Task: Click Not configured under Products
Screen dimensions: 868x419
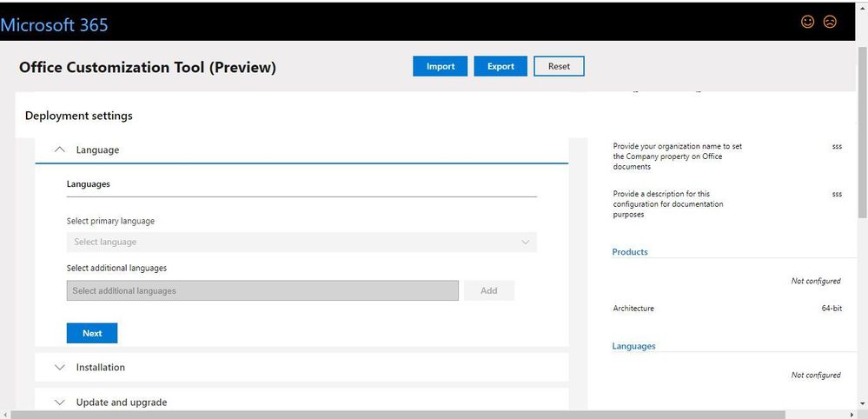Action: pyautogui.click(x=815, y=281)
